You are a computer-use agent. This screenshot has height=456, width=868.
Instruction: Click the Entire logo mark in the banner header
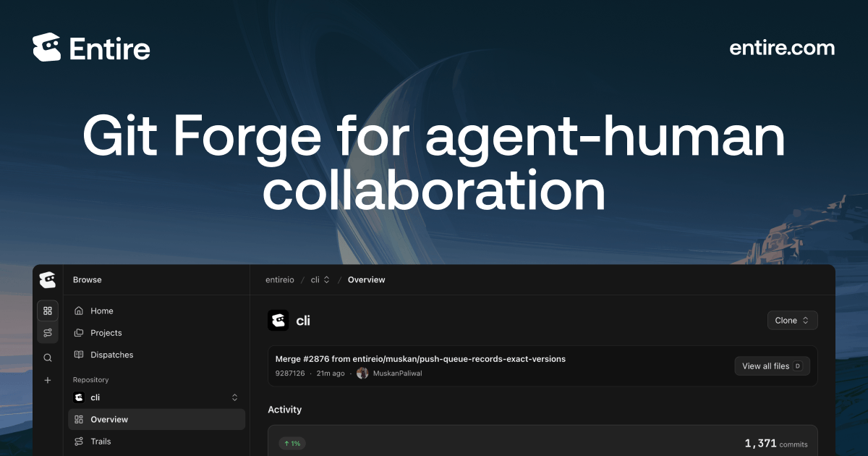46,47
